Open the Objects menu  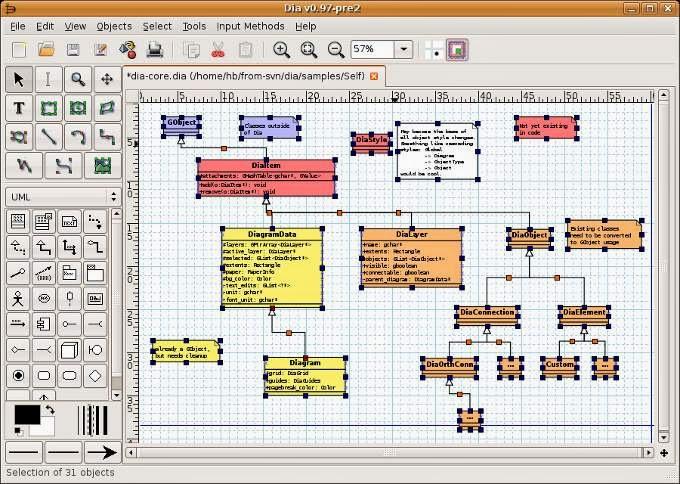[114, 26]
